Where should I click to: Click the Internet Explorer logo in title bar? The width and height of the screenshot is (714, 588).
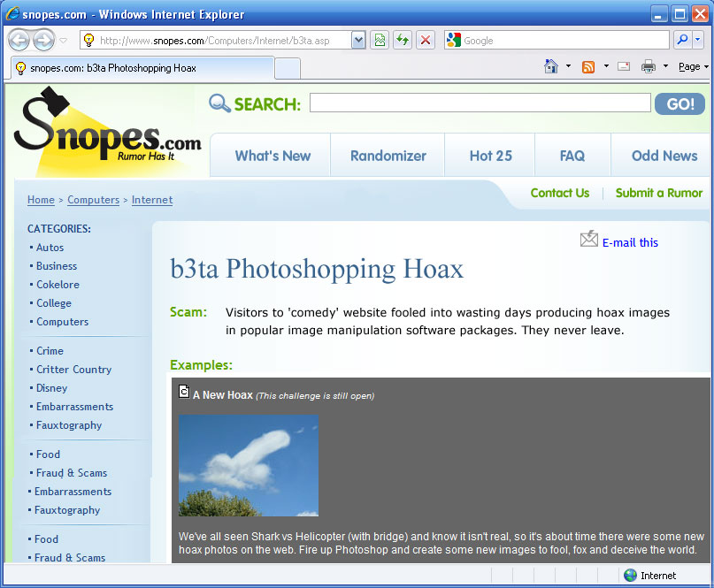[x=12, y=13]
